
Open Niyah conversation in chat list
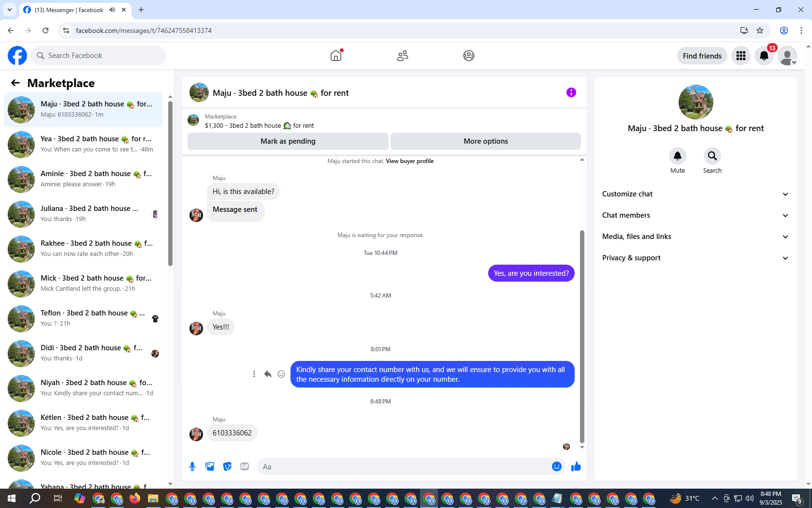click(x=83, y=388)
